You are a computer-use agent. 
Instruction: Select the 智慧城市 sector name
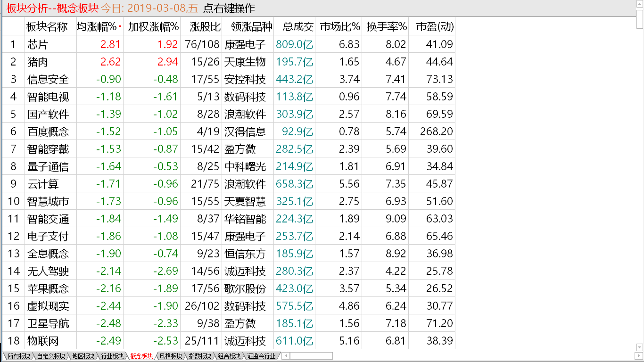tap(48, 201)
